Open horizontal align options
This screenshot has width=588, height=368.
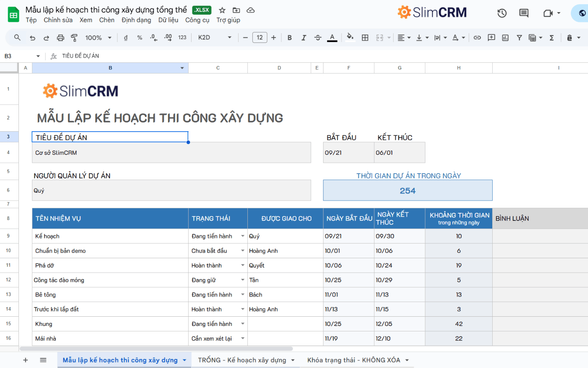(404, 38)
